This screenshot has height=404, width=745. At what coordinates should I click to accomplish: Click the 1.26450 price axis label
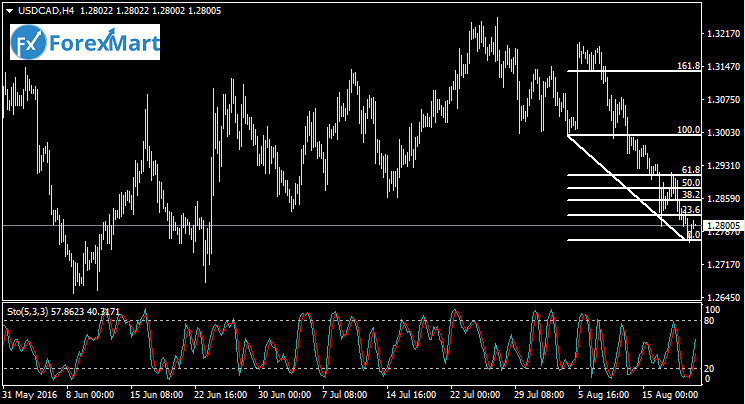point(723,297)
